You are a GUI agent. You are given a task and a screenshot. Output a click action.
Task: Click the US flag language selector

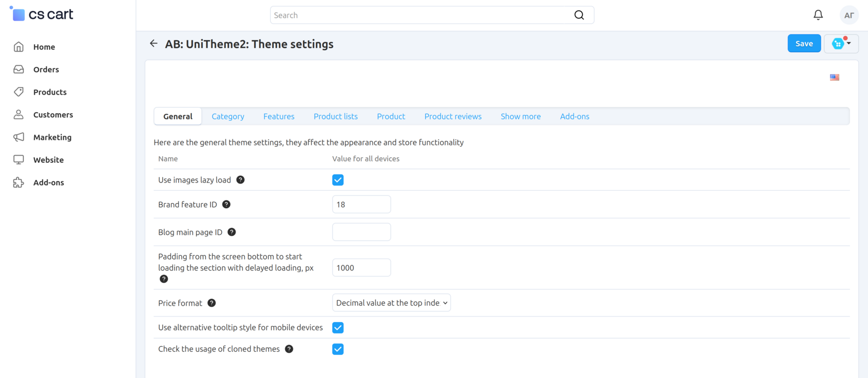coord(834,78)
